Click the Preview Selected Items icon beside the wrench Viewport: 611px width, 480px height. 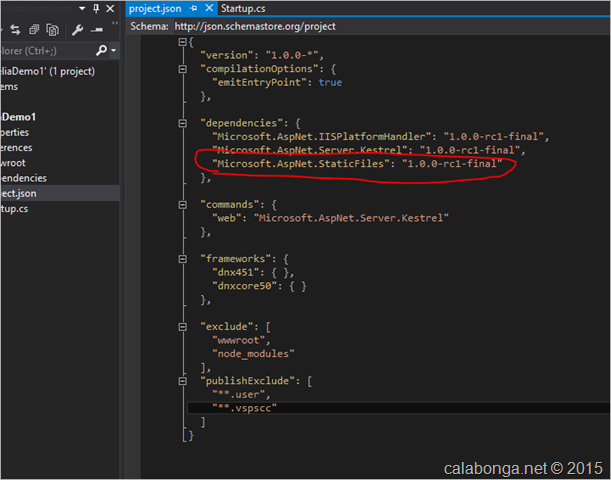[96, 30]
